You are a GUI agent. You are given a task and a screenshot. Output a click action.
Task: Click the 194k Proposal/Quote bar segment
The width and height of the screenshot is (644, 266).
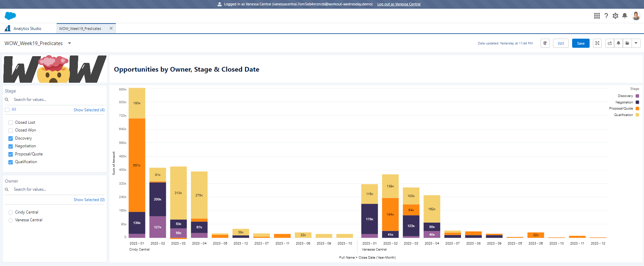[x=390, y=215]
